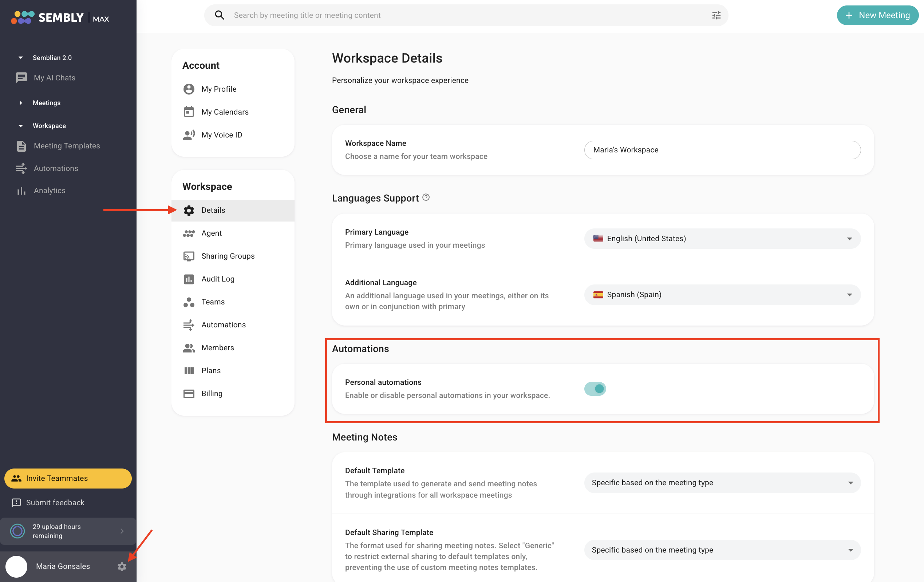The image size is (924, 582).
Task: Collapse the Semblian 2.0 sidebar group
Action: [x=21, y=57]
